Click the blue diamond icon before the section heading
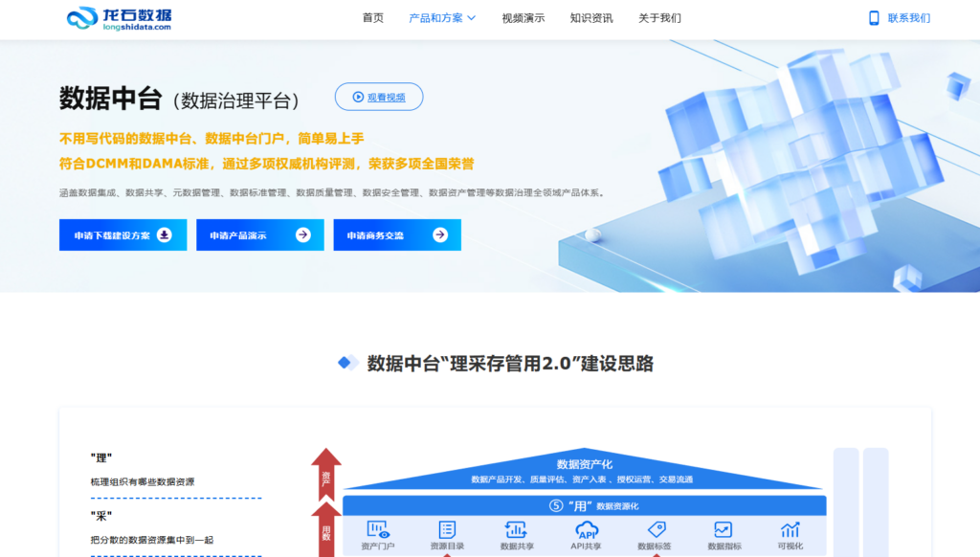Viewport: 980px width, 557px height. 345,363
